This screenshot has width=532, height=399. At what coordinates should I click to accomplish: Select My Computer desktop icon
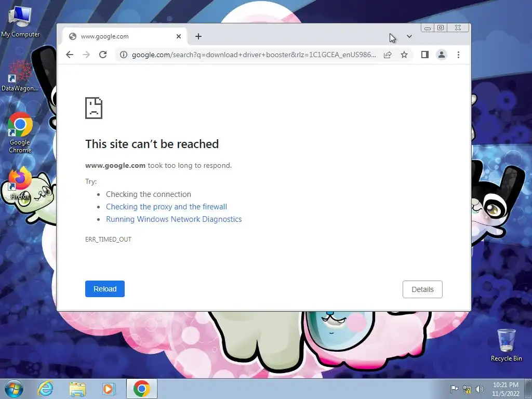[x=20, y=22]
